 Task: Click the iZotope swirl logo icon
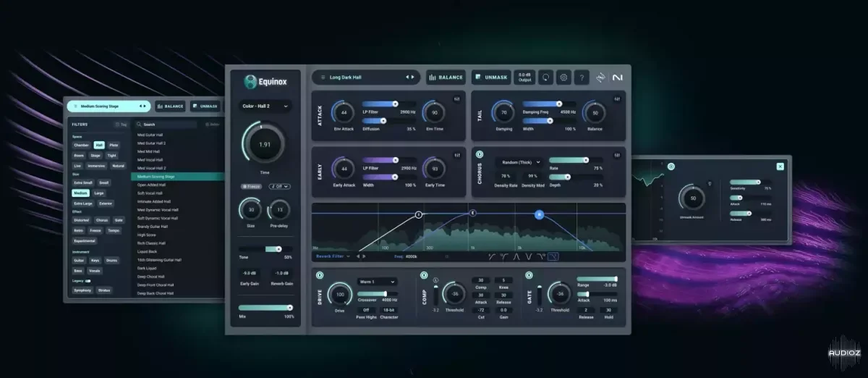point(600,77)
